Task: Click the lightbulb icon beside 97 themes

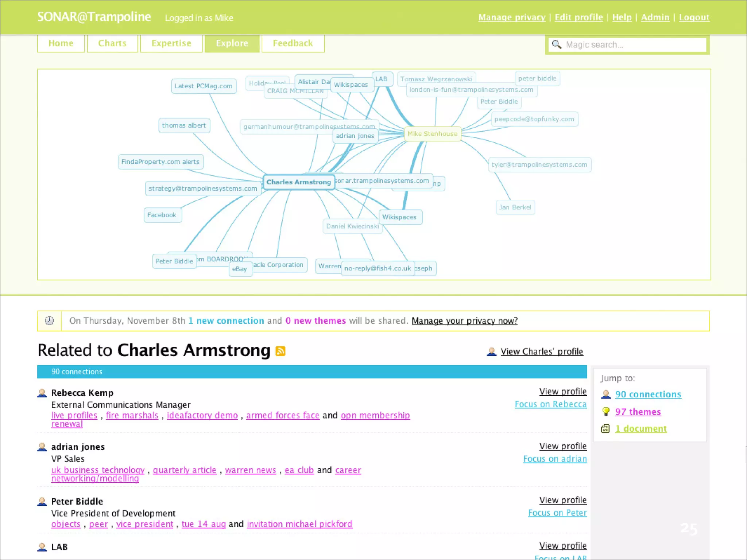Action: pyautogui.click(x=606, y=412)
